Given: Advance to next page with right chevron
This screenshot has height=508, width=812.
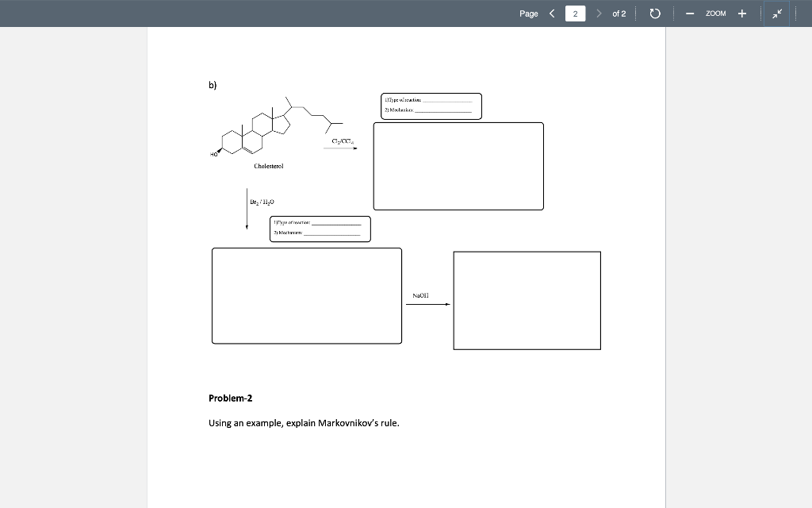Looking at the screenshot, I should 599,13.
